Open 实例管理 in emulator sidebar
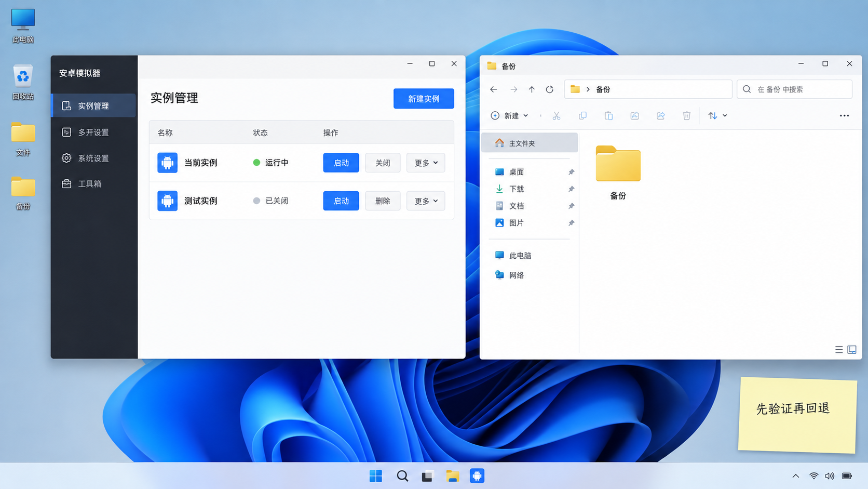Viewport: 868px width, 489px height. [x=94, y=105]
